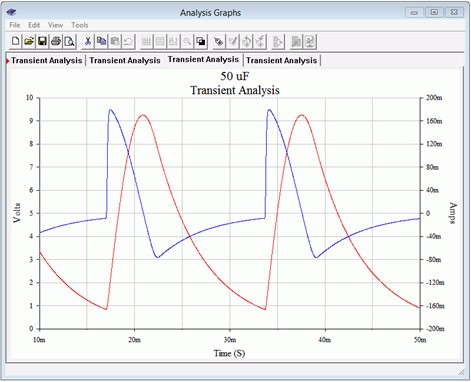Open the Edit menu
The width and height of the screenshot is (471, 382).
tap(34, 25)
